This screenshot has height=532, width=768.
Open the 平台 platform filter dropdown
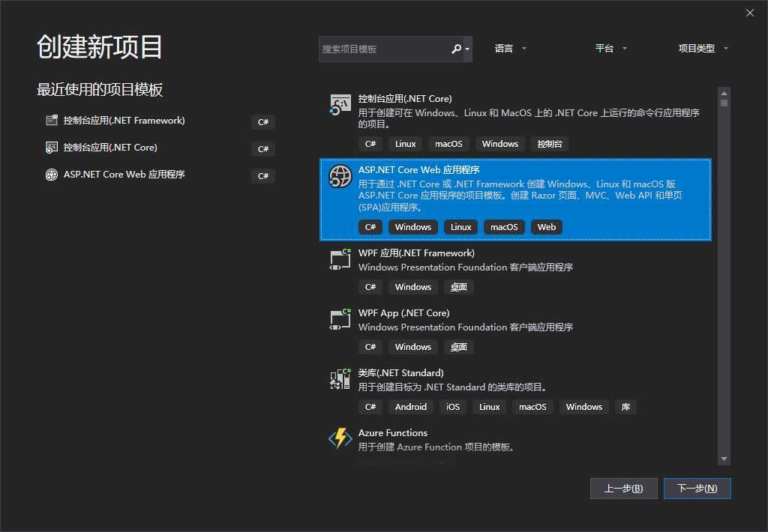tap(610, 49)
